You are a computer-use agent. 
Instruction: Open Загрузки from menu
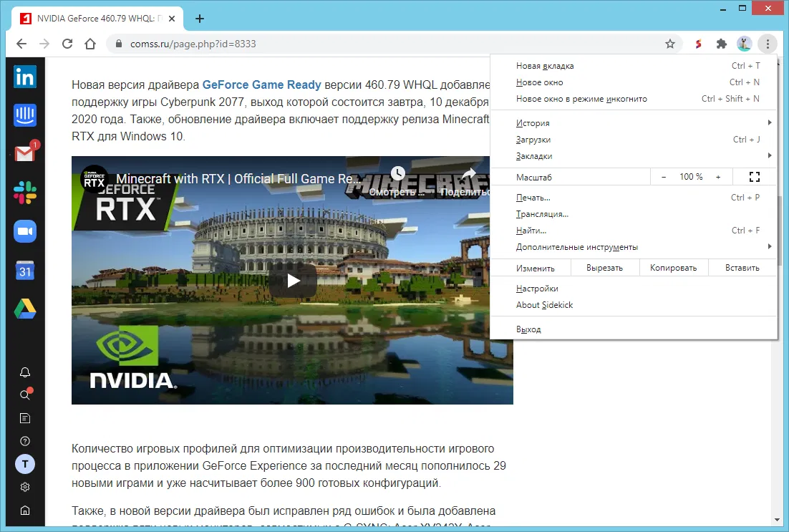634,140
